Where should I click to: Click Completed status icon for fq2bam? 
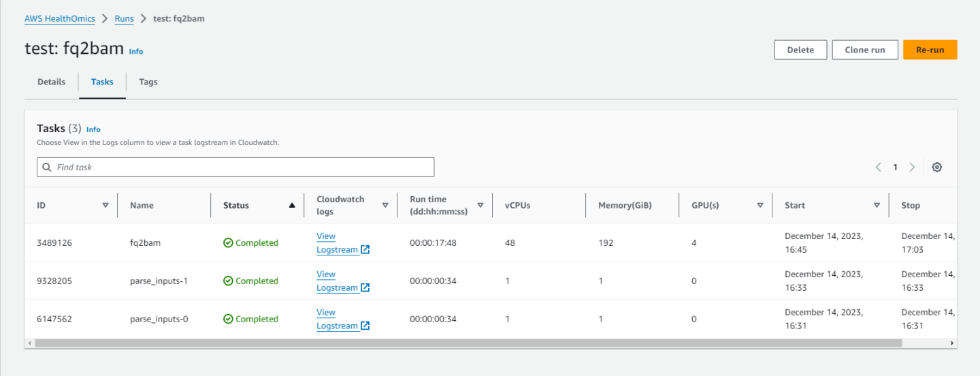(228, 243)
